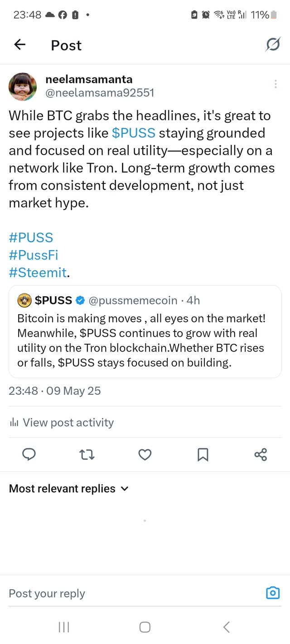Viewport: 290px width, 644px height.
Task: Open the #Steemit hashtag
Action: [38, 273]
